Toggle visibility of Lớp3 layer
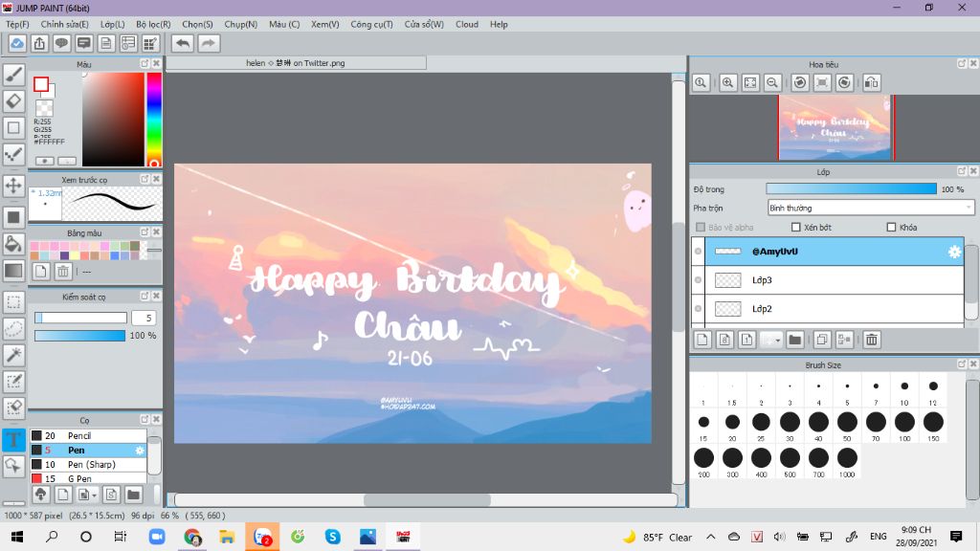Viewport: 980px width, 551px height. (x=698, y=280)
